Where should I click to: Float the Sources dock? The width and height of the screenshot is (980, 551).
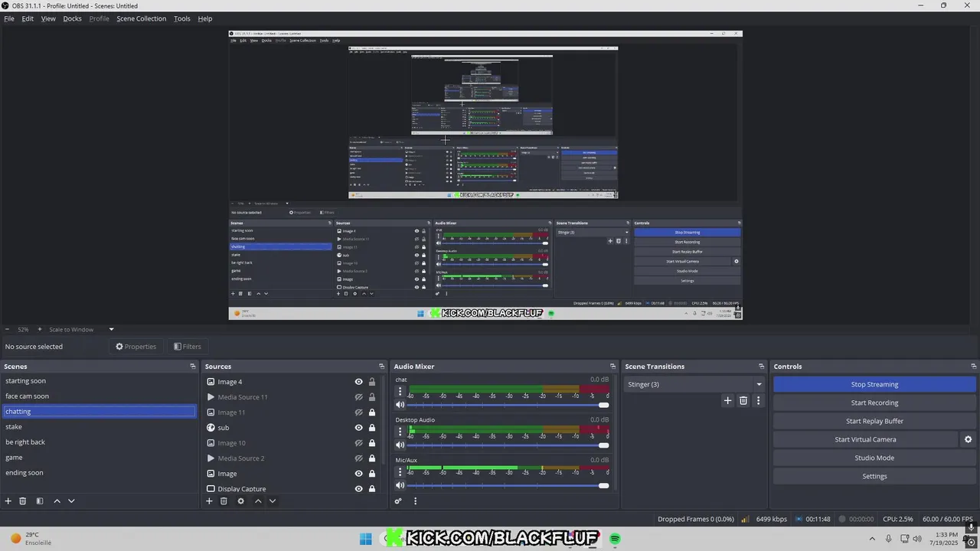(381, 367)
